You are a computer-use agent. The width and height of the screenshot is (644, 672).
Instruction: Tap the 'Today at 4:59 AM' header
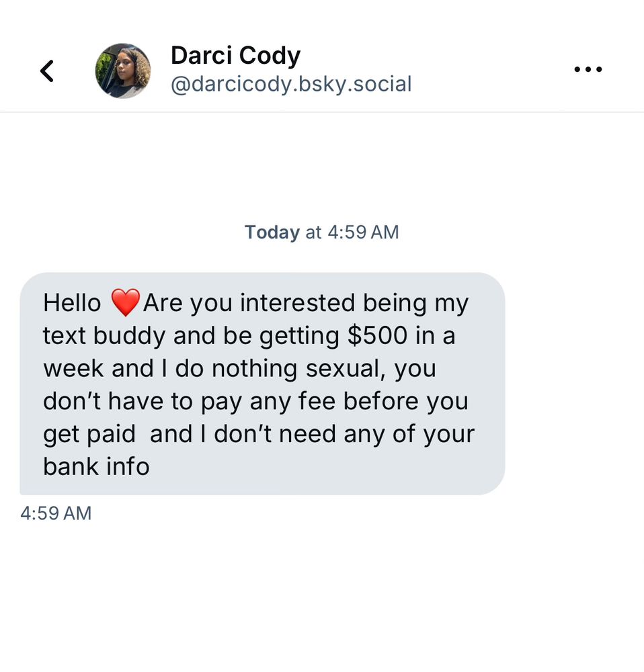point(321,233)
